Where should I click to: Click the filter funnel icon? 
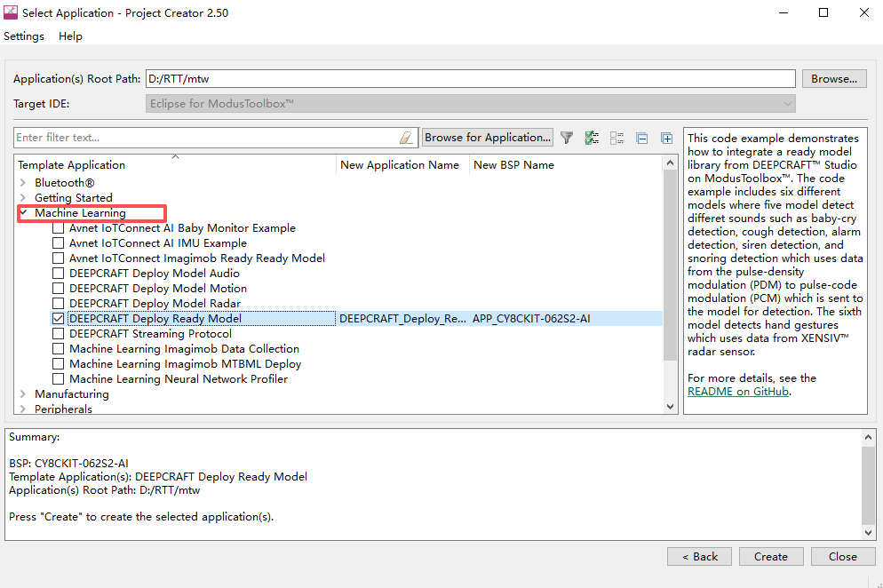point(567,138)
